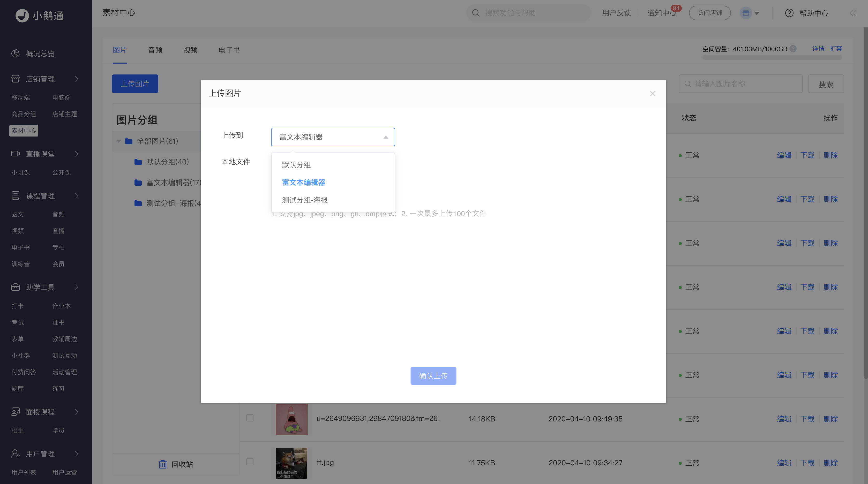Click the page vertical scrollbar
The width and height of the screenshot is (868, 484).
tap(865, 203)
